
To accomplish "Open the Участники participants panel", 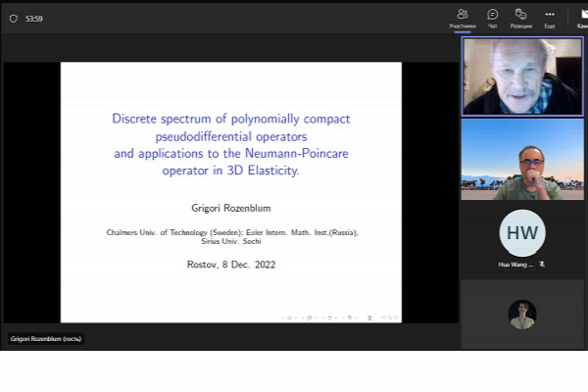I will click(x=463, y=19).
